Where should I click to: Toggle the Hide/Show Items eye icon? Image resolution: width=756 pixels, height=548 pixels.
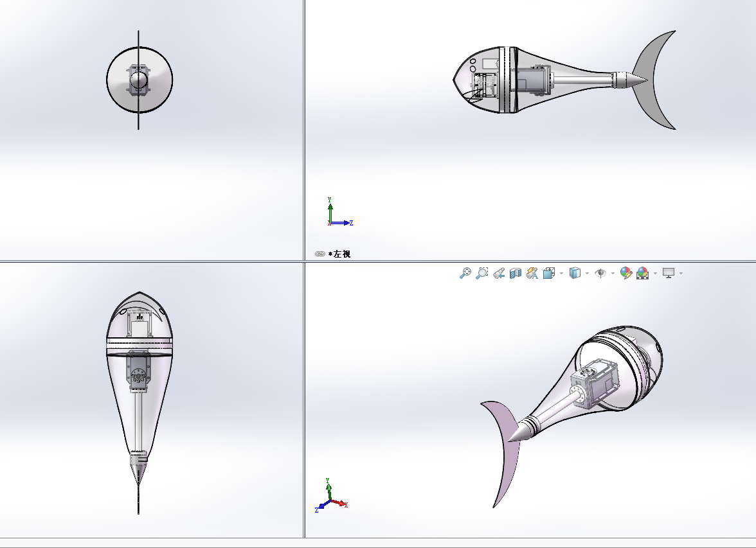600,273
